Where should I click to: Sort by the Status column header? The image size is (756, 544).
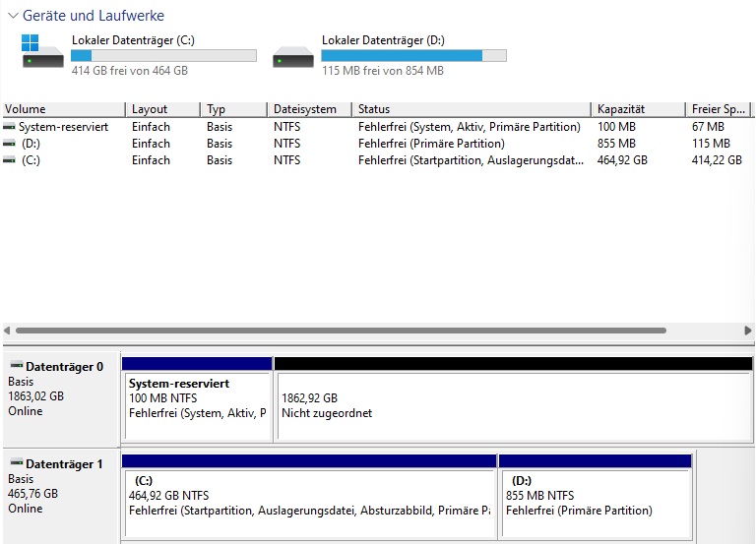click(472, 109)
